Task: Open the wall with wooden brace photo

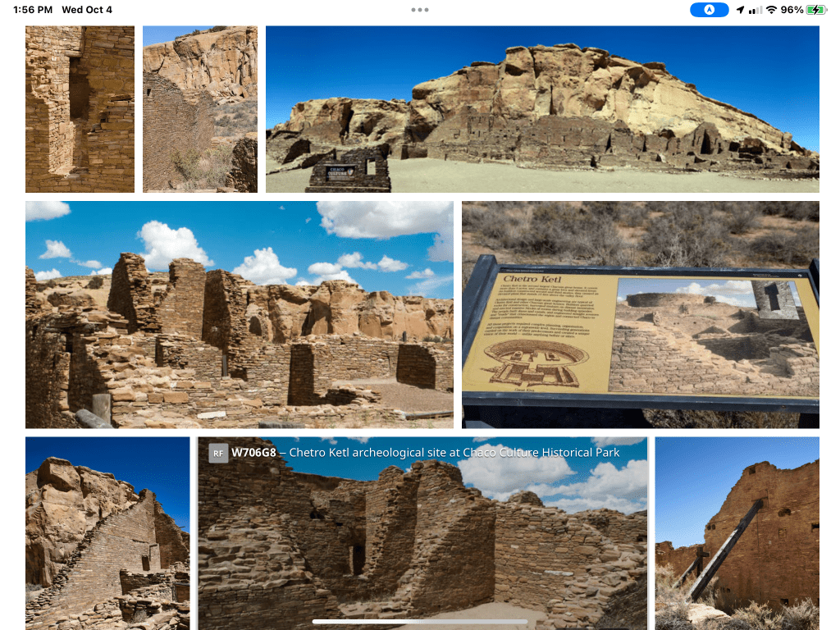Action: coord(737,533)
